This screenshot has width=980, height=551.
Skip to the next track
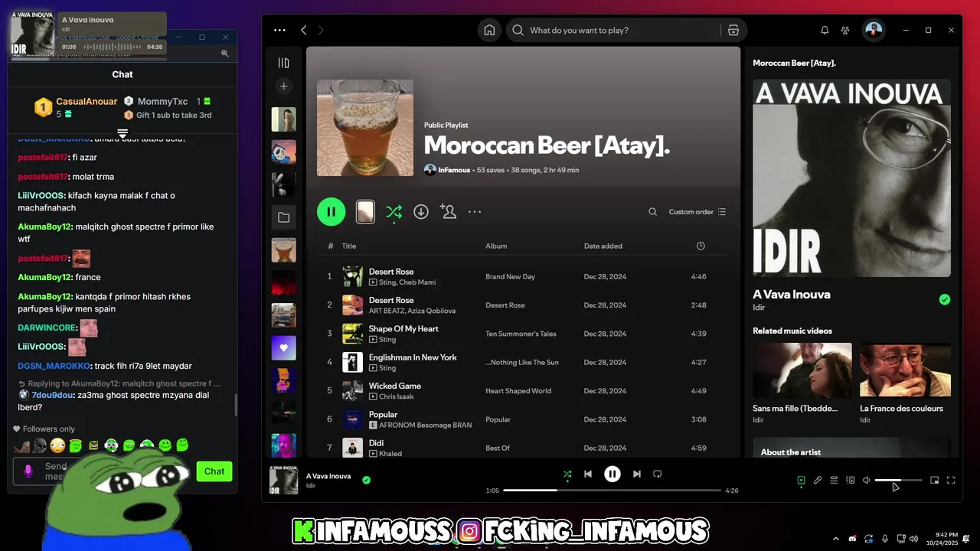click(637, 474)
